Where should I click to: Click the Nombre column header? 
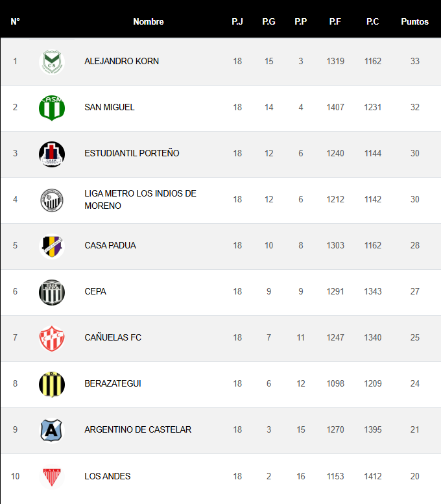coord(149,21)
